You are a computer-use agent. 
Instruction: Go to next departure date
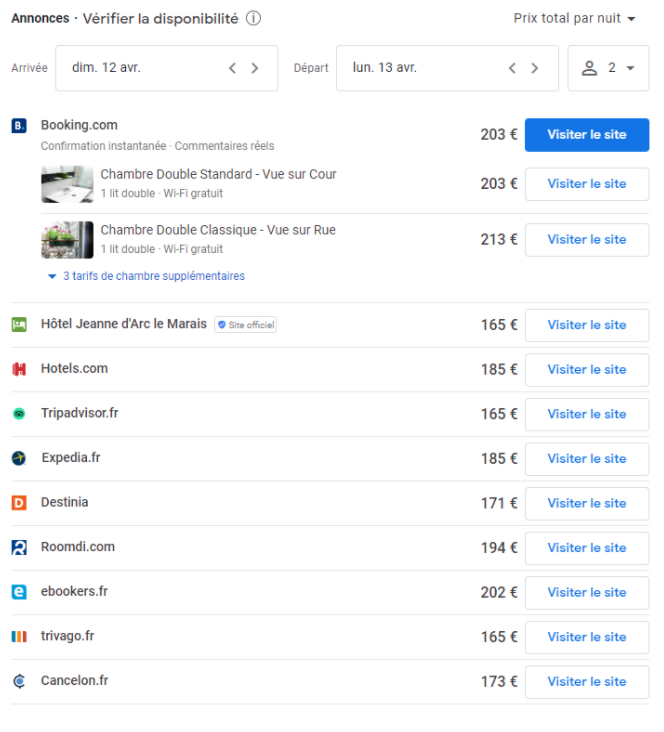pos(535,68)
